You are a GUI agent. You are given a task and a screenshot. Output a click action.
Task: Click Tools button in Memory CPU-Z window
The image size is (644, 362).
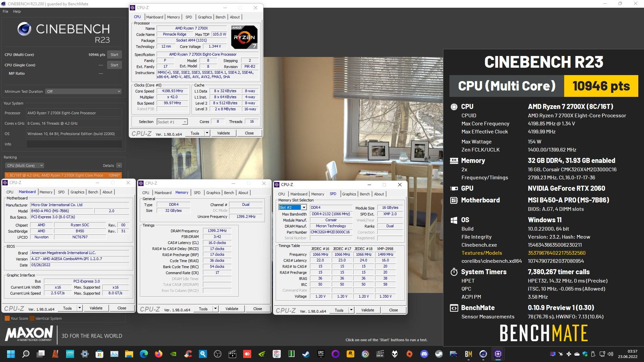click(x=203, y=309)
